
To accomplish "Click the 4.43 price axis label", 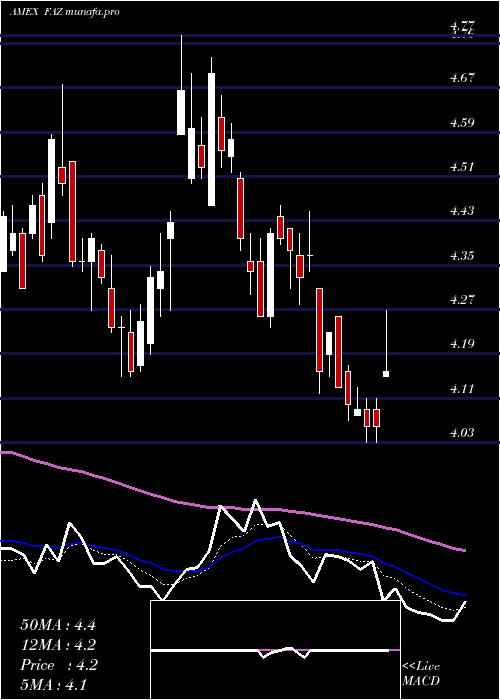I will [x=462, y=211].
